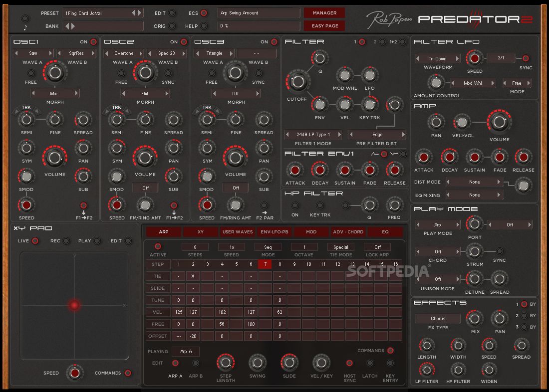Open Play Mode Arp selector

click(438, 224)
